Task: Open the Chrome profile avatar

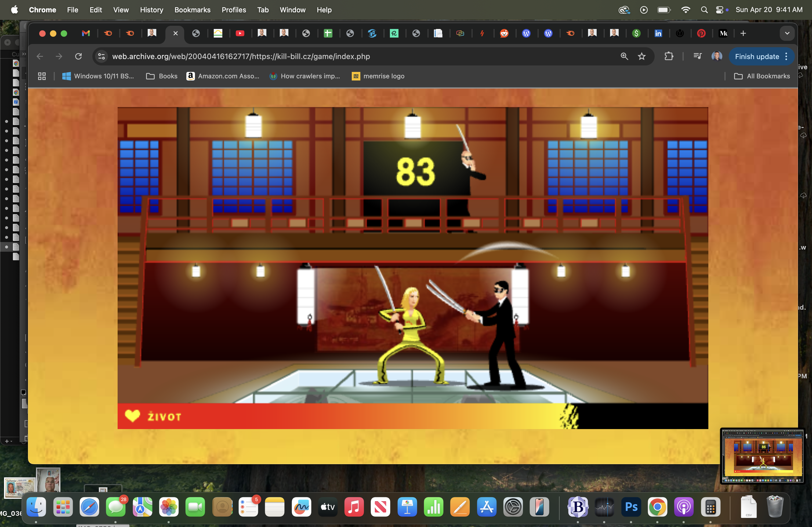Action: [716, 56]
